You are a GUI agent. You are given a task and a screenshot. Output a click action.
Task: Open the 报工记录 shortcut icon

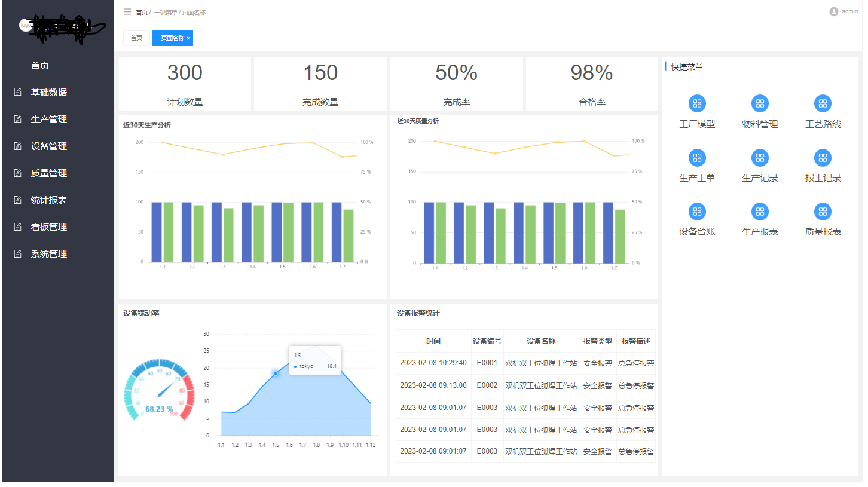823,158
